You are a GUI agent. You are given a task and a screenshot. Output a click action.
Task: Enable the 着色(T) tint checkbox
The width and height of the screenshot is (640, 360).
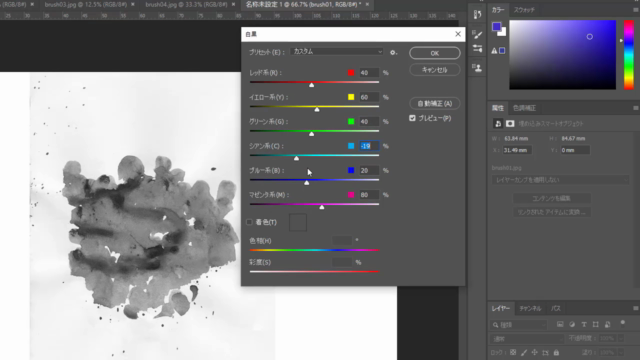click(249, 222)
